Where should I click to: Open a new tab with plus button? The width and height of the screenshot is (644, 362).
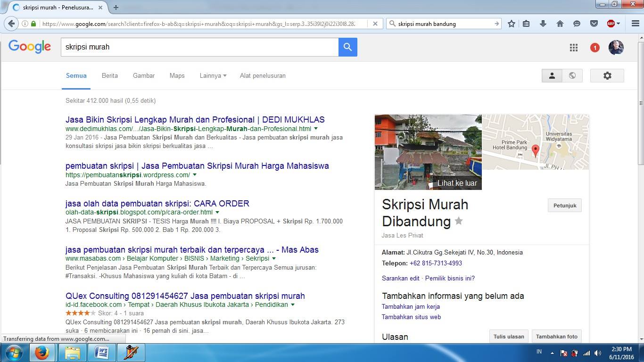pyautogui.click(x=116, y=7)
